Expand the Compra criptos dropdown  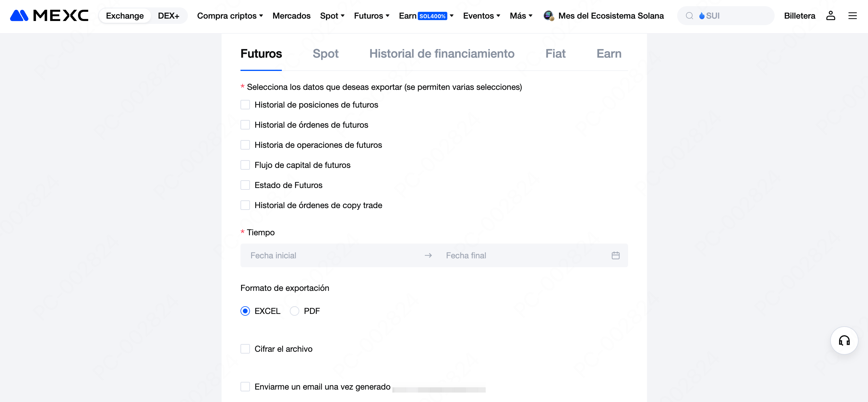tap(230, 16)
